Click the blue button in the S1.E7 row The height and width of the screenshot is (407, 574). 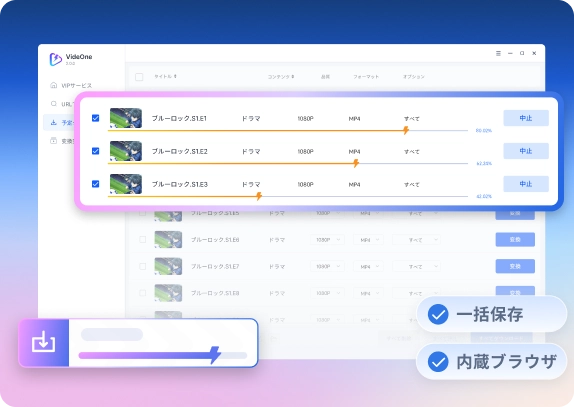pos(515,266)
